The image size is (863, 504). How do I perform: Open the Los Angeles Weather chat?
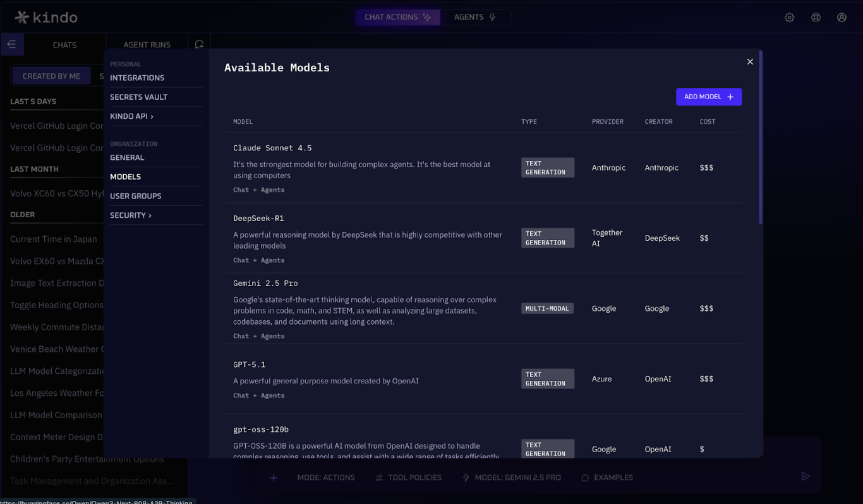tap(57, 393)
